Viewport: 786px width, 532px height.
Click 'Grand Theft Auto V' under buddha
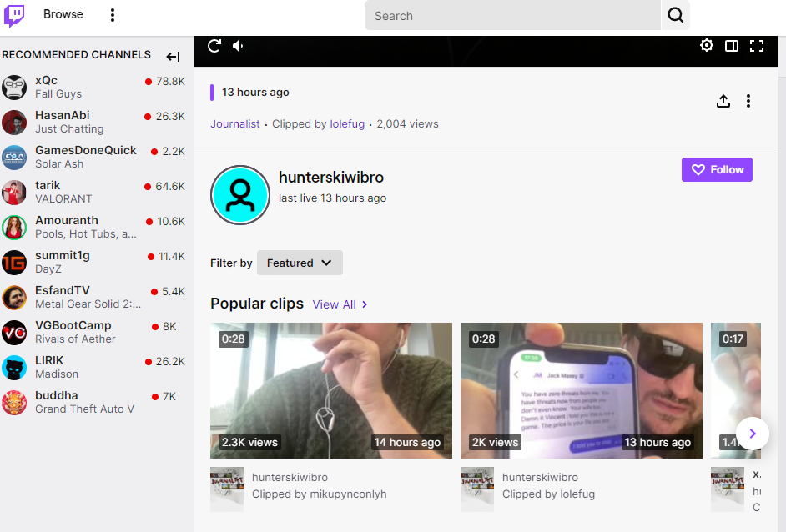click(85, 409)
